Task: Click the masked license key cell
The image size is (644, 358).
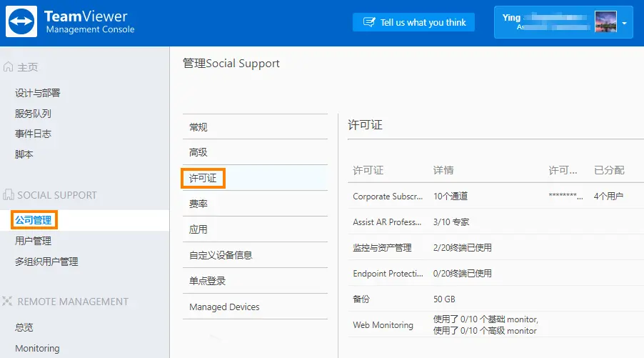Action: pos(565,196)
